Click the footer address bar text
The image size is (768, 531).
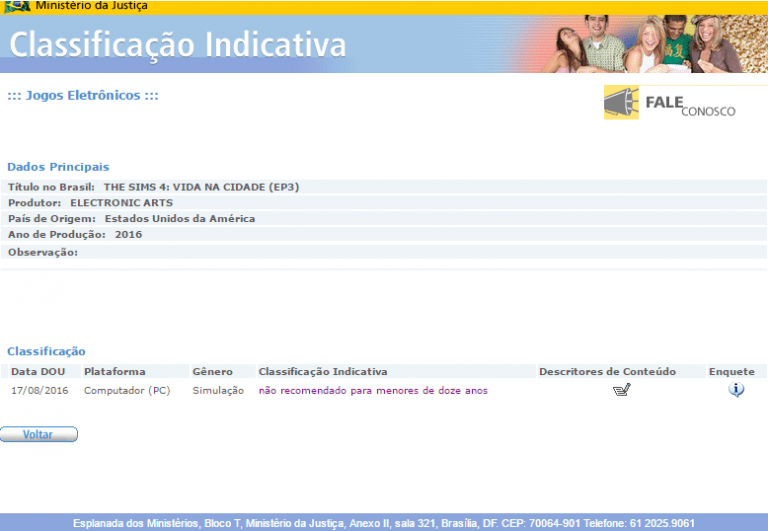[x=383, y=523]
